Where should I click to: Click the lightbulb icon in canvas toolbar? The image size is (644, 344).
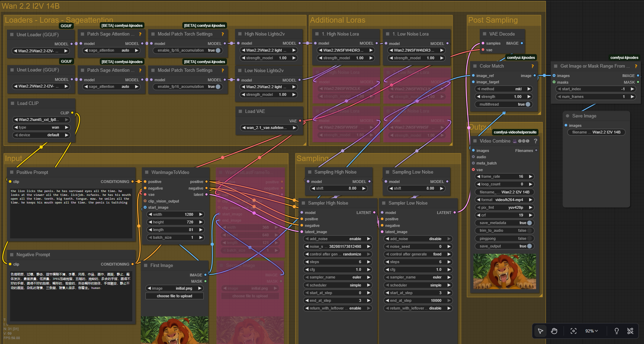(x=616, y=331)
